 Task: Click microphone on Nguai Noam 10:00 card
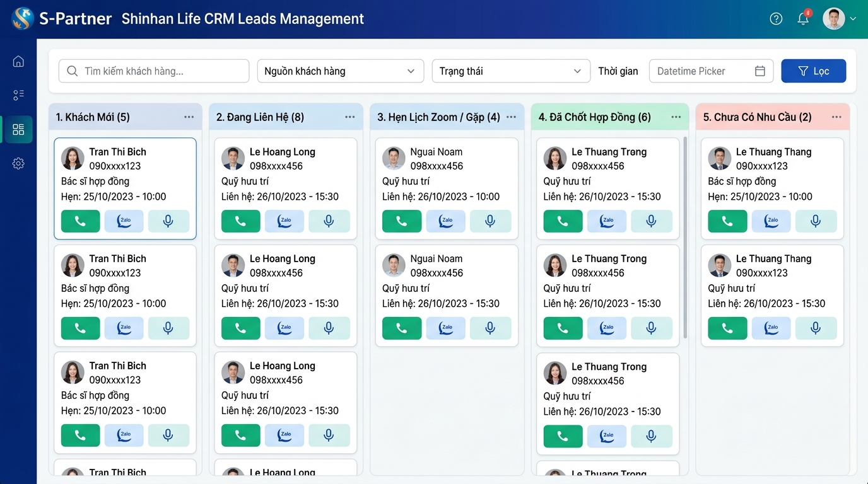pos(490,221)
